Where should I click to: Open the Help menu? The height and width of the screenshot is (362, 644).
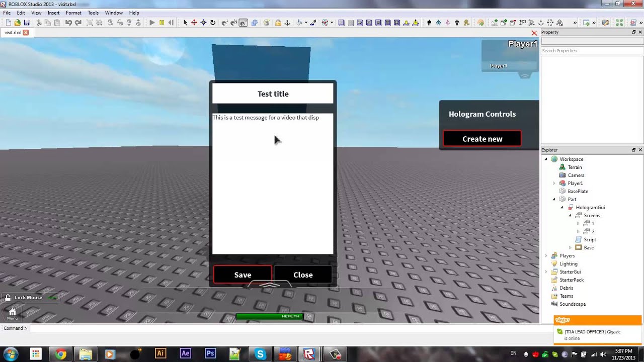pos(134,13)
